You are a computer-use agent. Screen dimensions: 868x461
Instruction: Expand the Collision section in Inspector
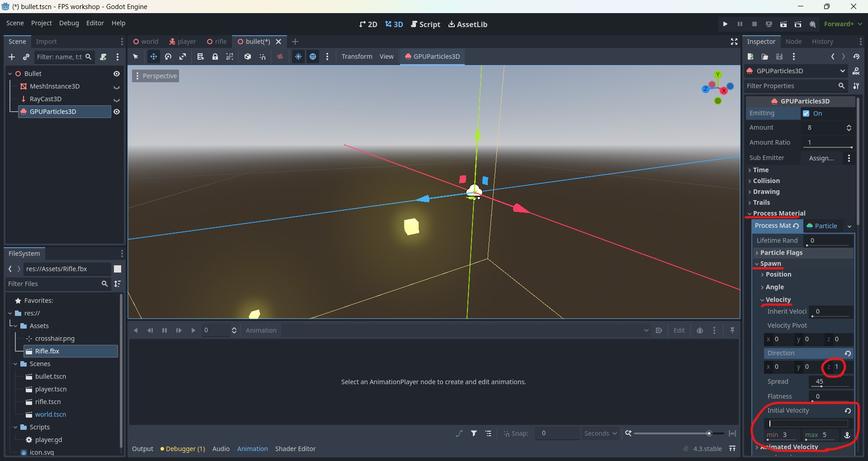pos(766,181)
